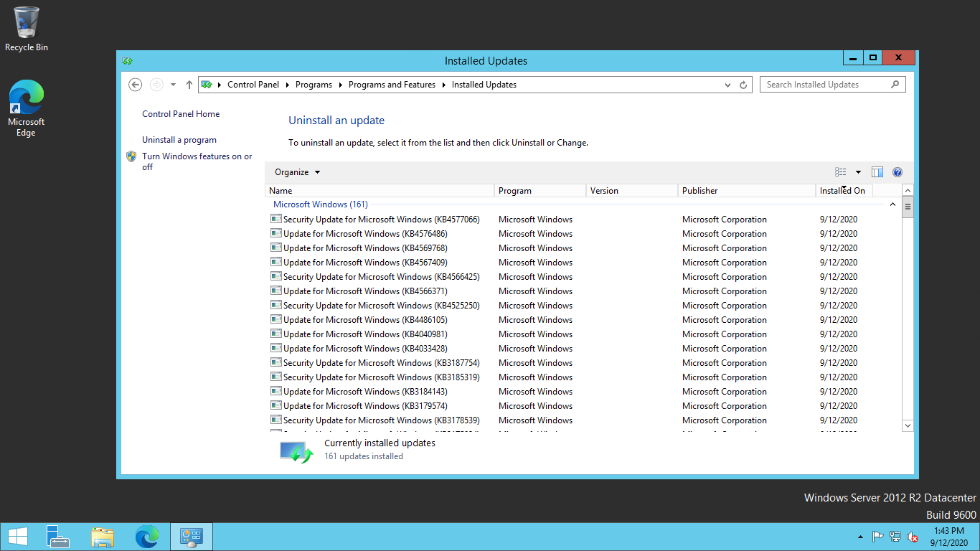Refresh the Installed Updates list
The image size is (980, 551).
click(743, 85)
